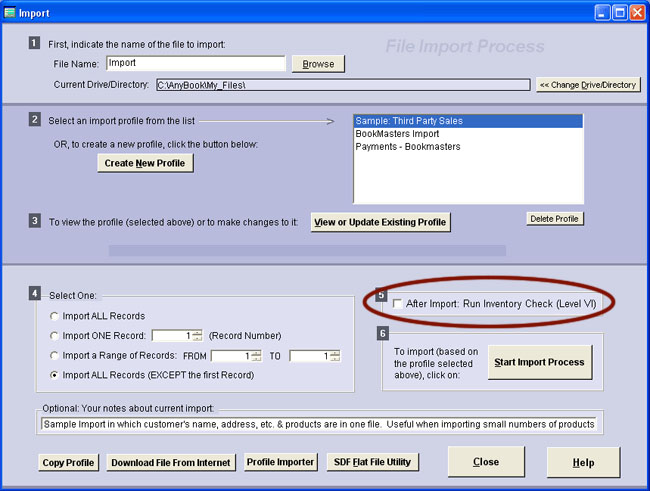Select BookMasters Import profile in list
The height and width of the screenshot is (491, 650).
click(467, 133)
